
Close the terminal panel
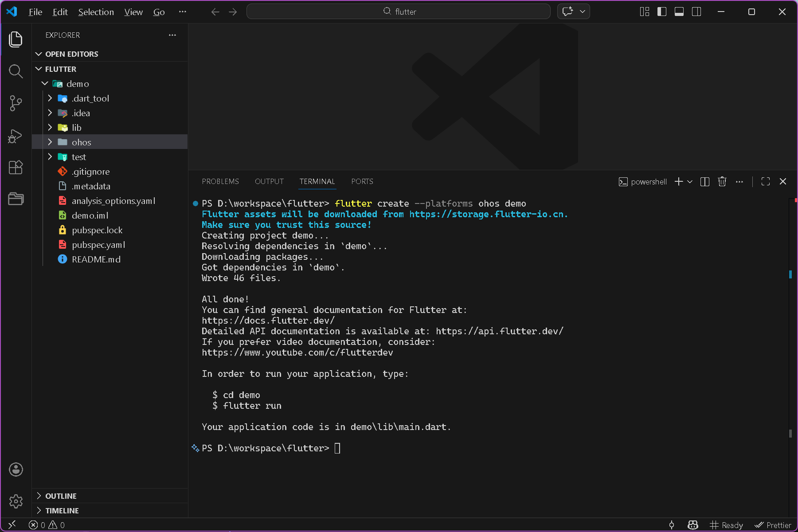pos(783,181)
